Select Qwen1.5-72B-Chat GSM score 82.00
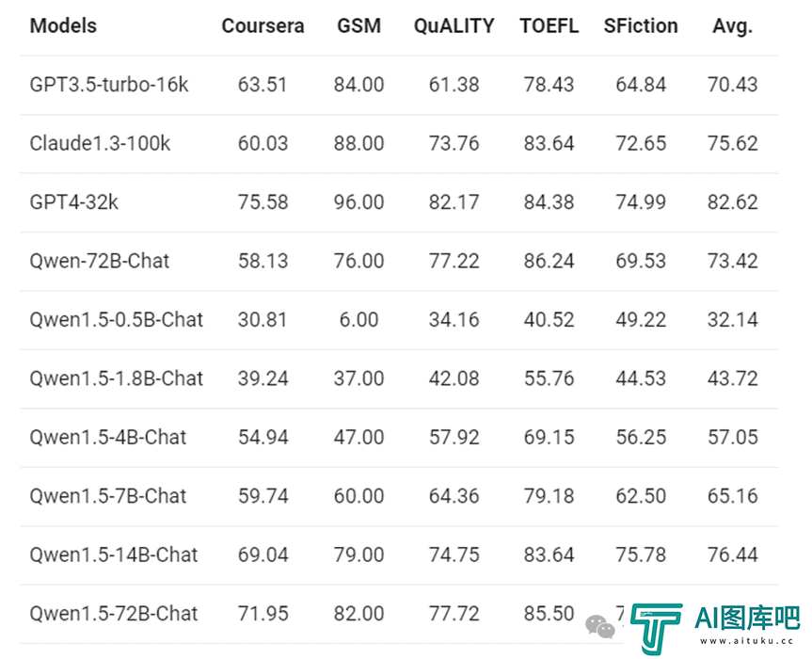The width and height of the screenshot is (812, 659). click(x=358, y=614)
